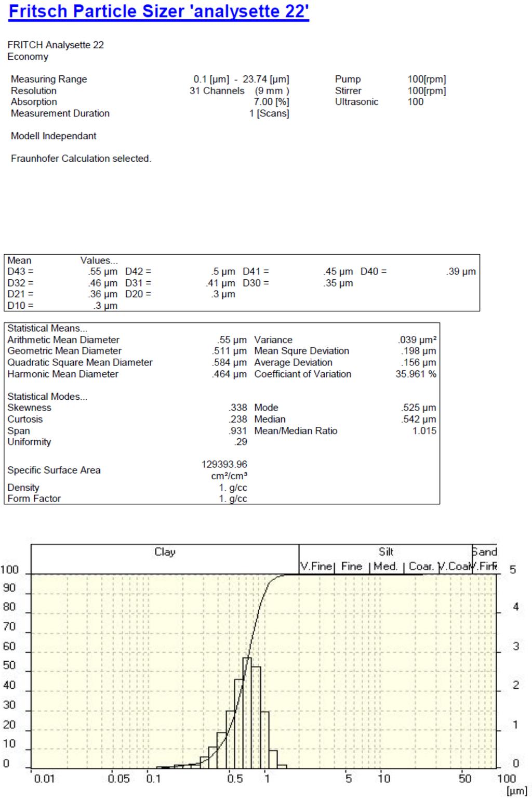The width and height of the screenshot is (532, 799).
Task: Click 'Fraunhofer Calculation selected.' line
Action: (81, 159)
